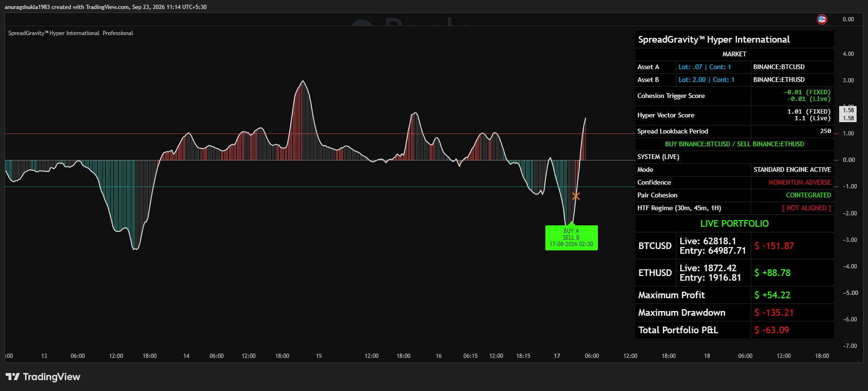Click the -3.00 price axis label
The height and width of the screenshot is (391, 868).
coord(850,240)
